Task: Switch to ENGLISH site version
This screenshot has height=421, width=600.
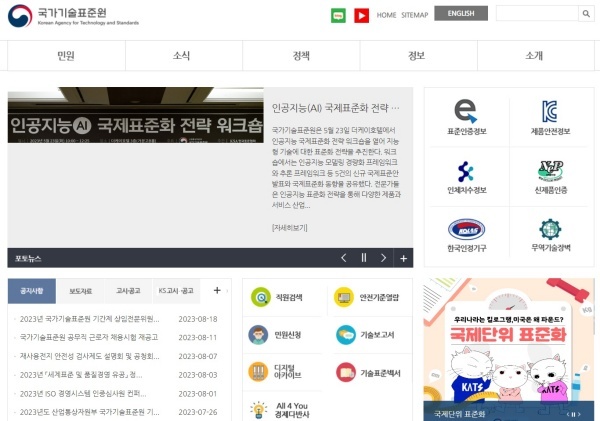Action: (x=461, y=14)
